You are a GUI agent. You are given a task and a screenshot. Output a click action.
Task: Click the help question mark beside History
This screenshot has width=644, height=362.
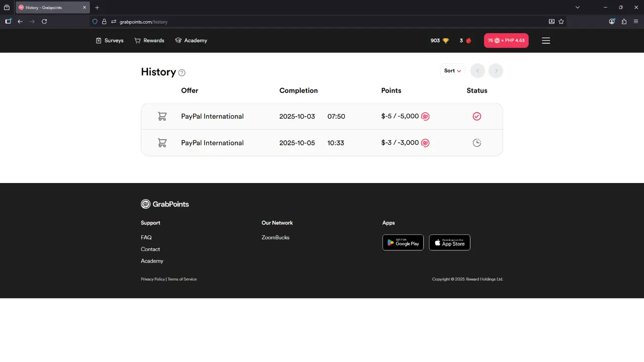182,72
